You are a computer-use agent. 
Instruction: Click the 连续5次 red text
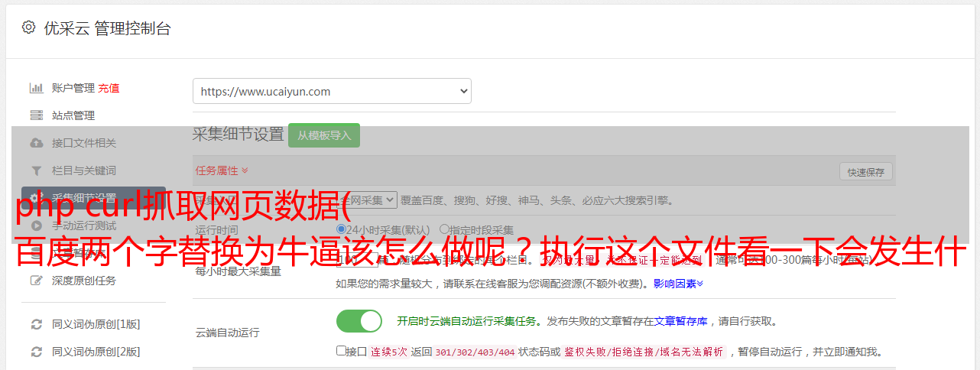pyautogui.click(x=389, y=352)
